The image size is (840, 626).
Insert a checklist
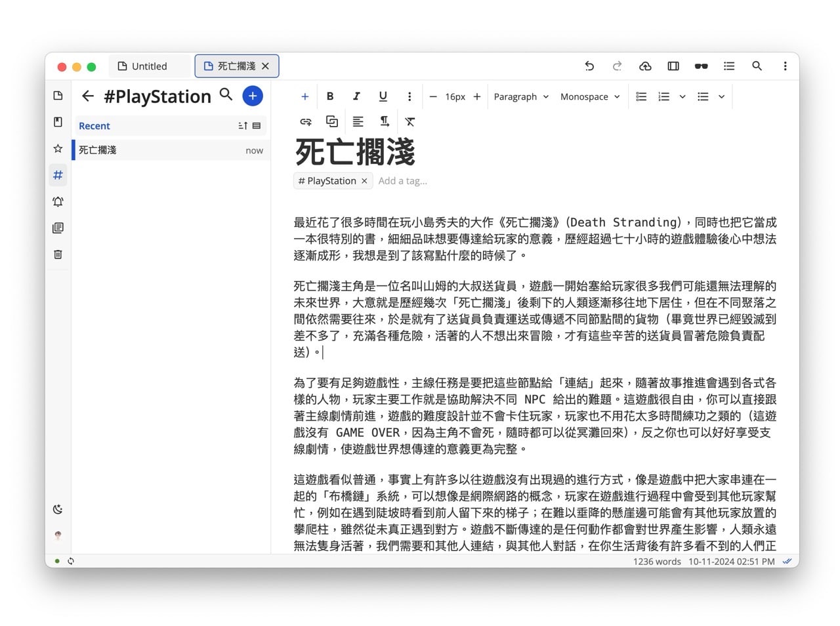pos(641,96)
